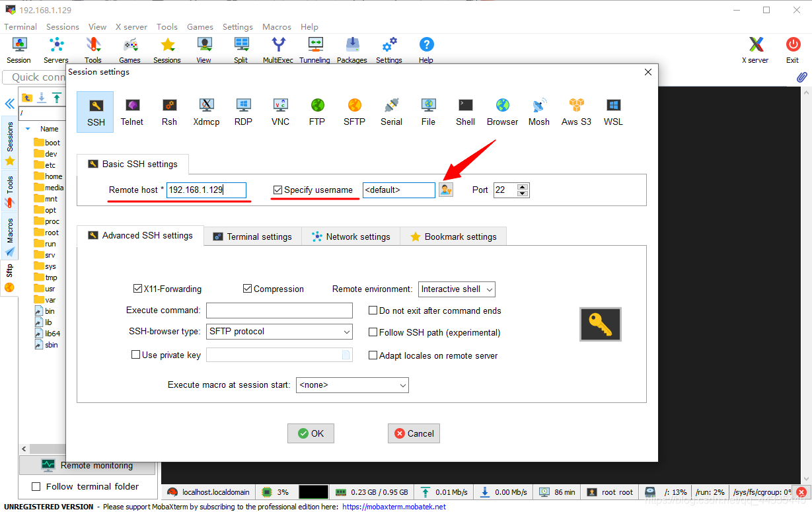
Task: Open the Execute macro at session start dropdown
Action: (x=352, y=384)
